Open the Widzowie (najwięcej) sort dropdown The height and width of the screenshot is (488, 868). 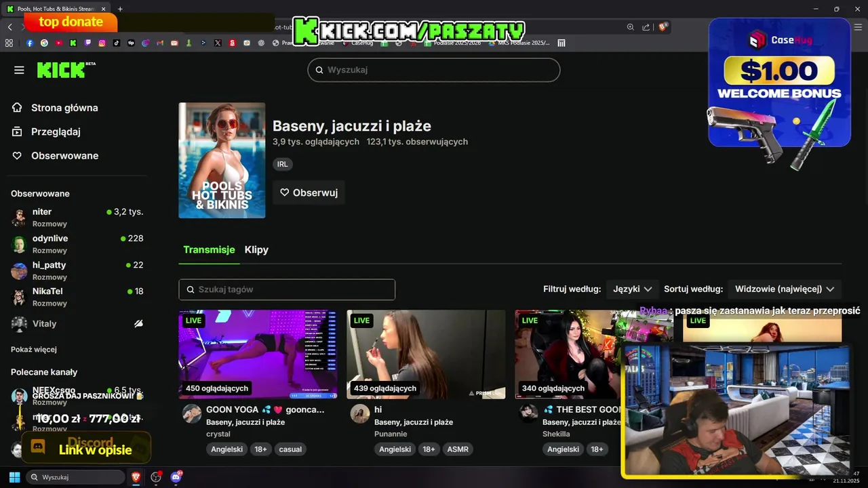click(785, 289)
